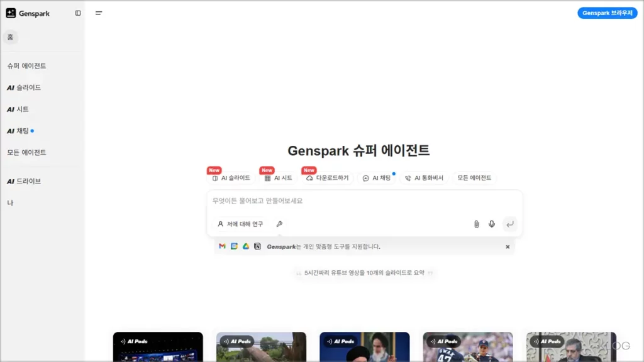Open AI 시트 in the sidebar

point(18,109)
